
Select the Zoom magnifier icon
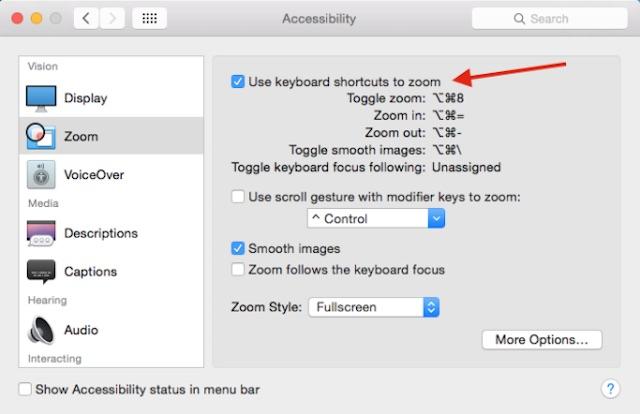41,136
